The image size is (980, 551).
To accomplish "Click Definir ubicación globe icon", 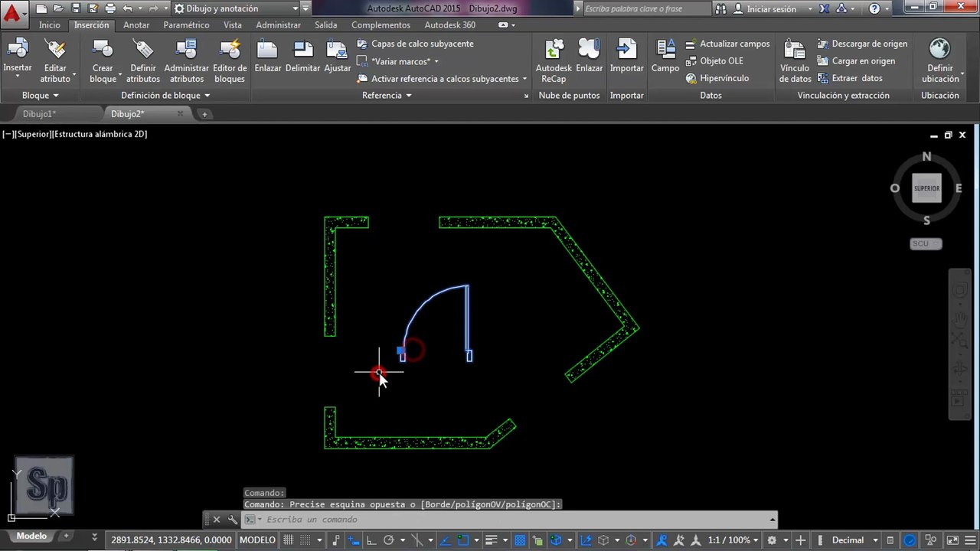I will pos(939,49).
